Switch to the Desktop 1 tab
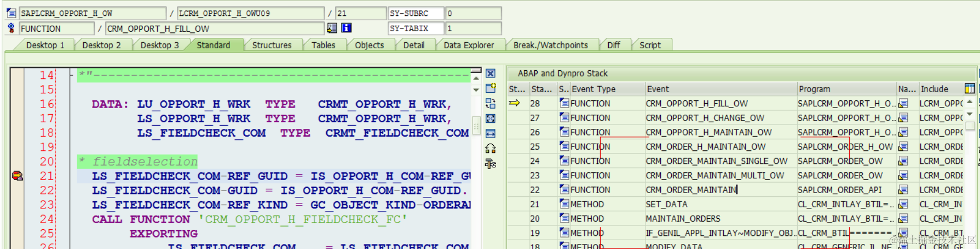 point(45,45)
